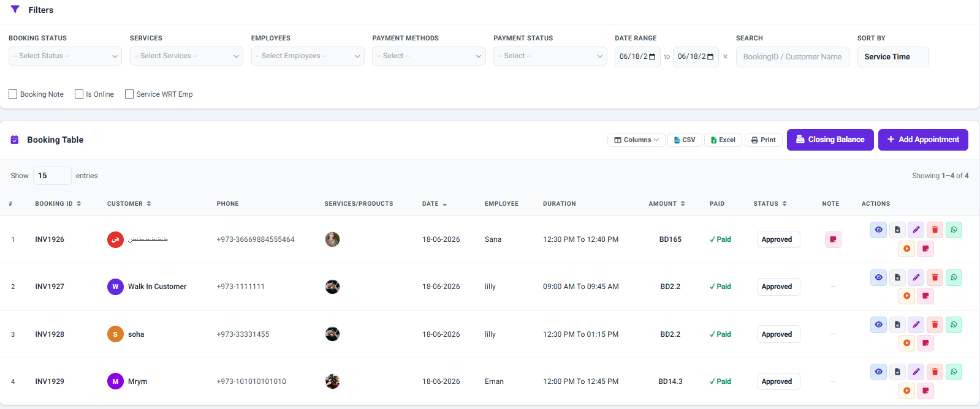Screen dimensions: 980x409
Task: Sort table by Date column header
Action: tap(435, 204)
